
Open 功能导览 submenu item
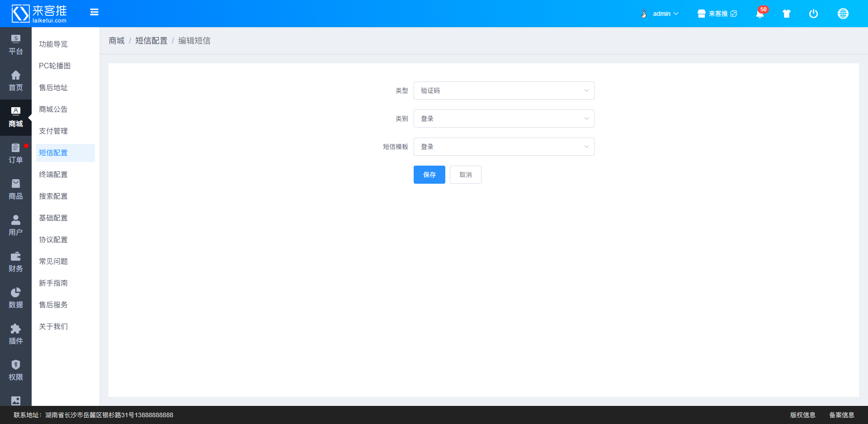click(65, 44)
